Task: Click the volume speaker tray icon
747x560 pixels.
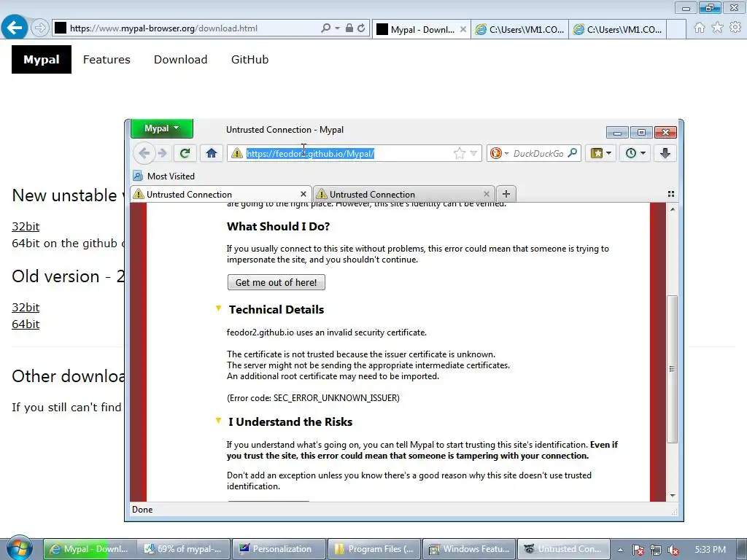Action: click(x=673, y=550)
